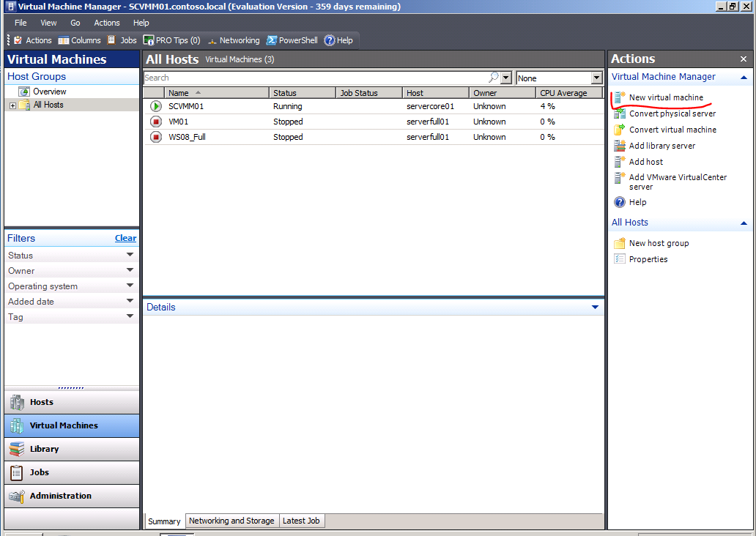Sort by the Status column header
Image resolution: width=756 pixels, height=536 pixels.
[303, 93]
